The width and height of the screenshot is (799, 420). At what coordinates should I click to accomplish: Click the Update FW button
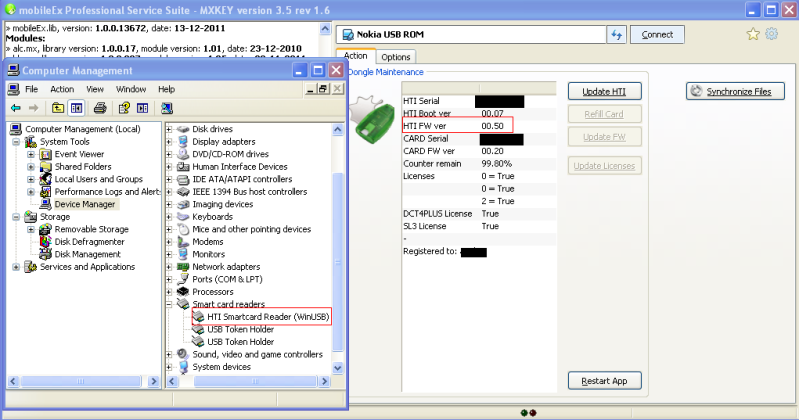click(x=604, y=137)
